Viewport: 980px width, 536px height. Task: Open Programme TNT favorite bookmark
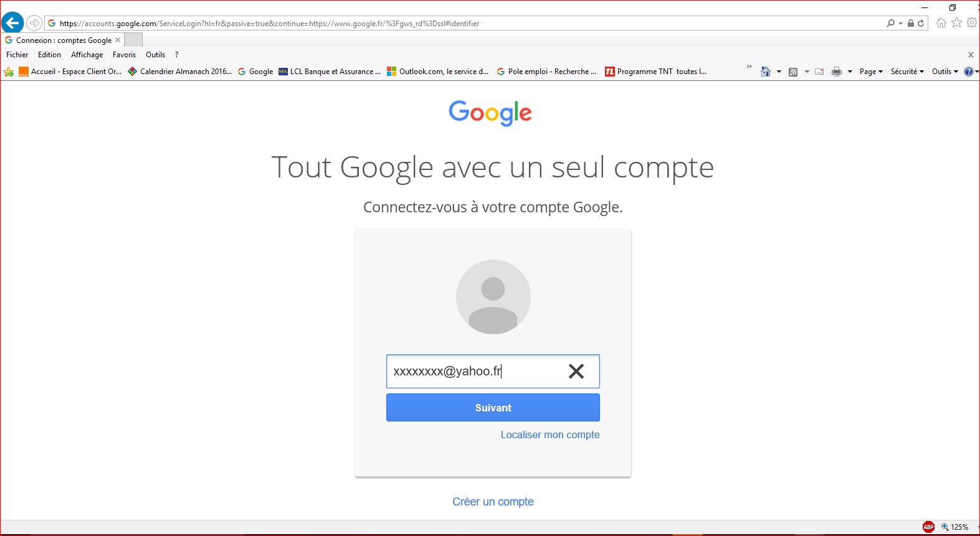tap(656, 72)
